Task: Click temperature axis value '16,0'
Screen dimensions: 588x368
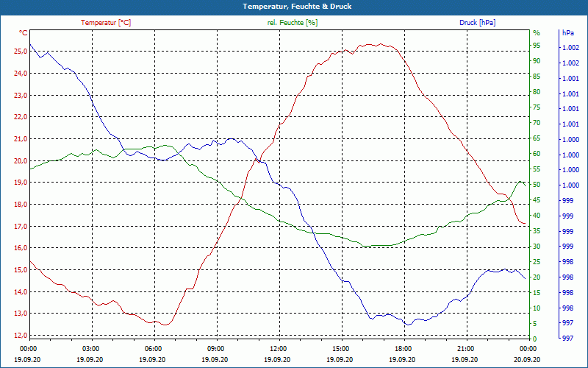Action: click(x=21, y=248)
